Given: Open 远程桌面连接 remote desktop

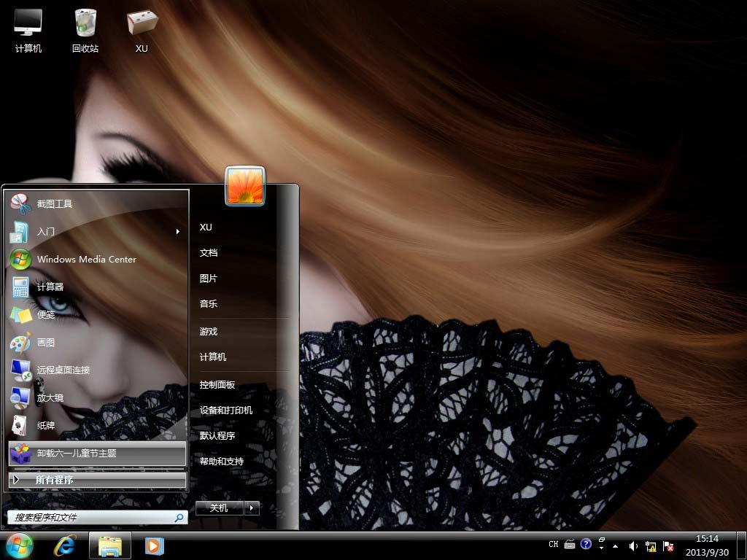Looking at the screenshot, I should point(63,370).
